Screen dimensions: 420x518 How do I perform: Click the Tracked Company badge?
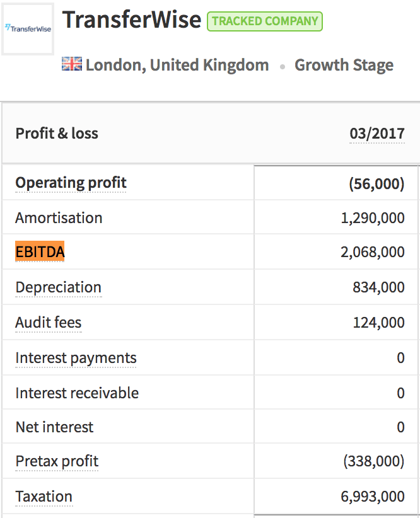265,21
